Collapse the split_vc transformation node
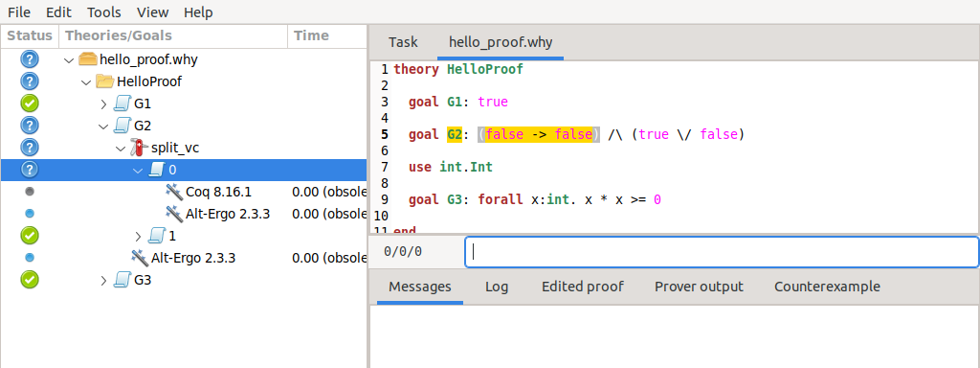Viewport: 980px width, 368px height. pyautogui.click(x=122, y=148)
